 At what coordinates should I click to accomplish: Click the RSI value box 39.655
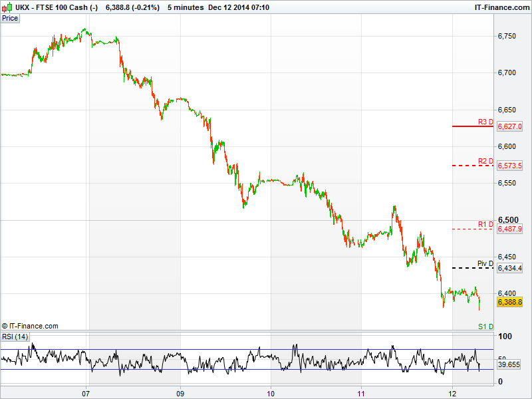pyautogui.click(x=509, y=365)
